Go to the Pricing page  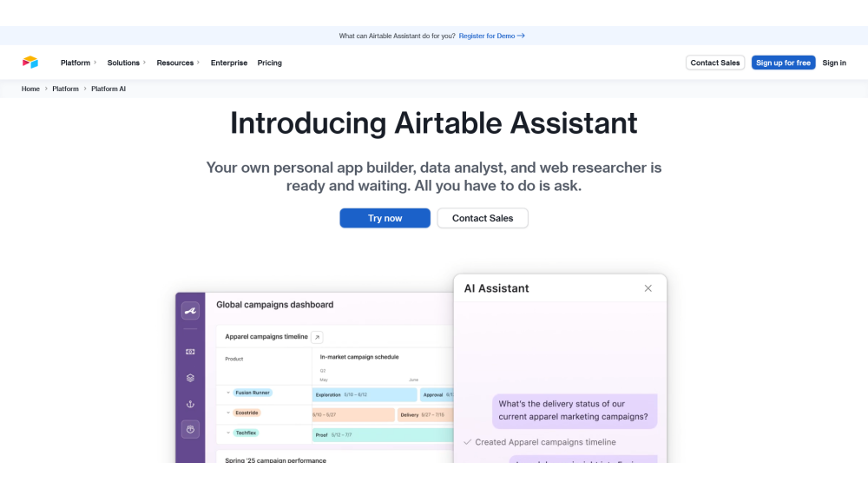[x=270, y=63]
